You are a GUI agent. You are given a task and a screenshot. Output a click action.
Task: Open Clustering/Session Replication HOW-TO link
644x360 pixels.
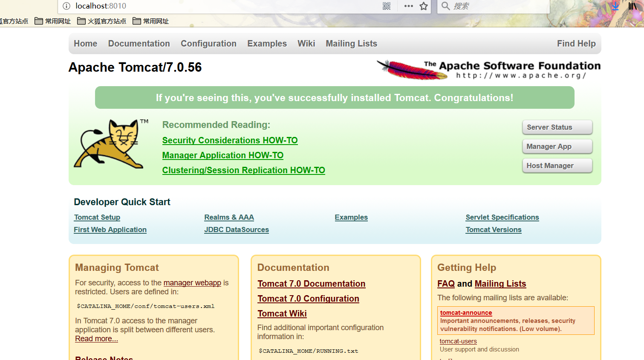point(243,170)
